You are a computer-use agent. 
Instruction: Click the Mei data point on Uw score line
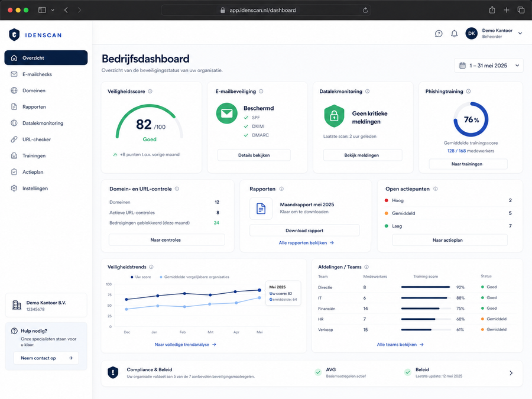[259, 290]
